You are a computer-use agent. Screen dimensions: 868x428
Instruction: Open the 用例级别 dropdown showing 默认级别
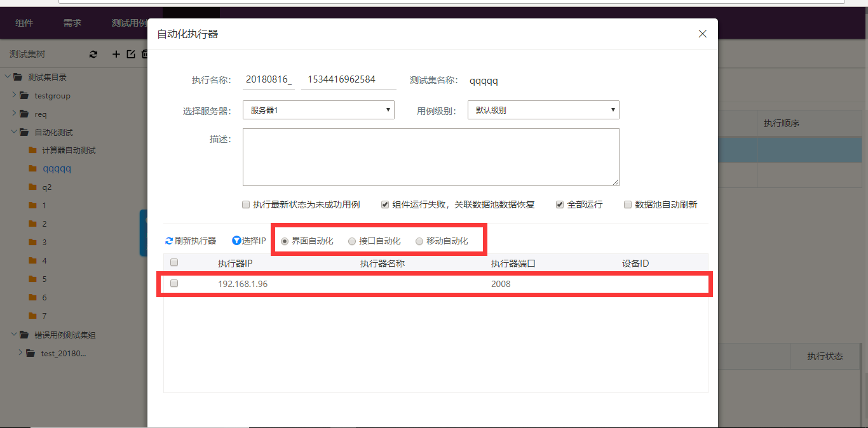click(x=543, y=110)
